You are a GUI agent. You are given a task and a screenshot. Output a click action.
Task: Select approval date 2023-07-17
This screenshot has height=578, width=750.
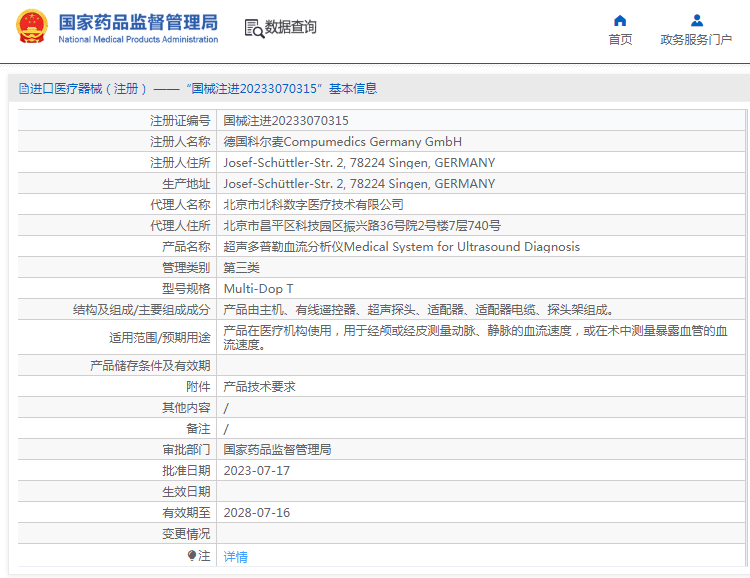[x=256, y=471]
